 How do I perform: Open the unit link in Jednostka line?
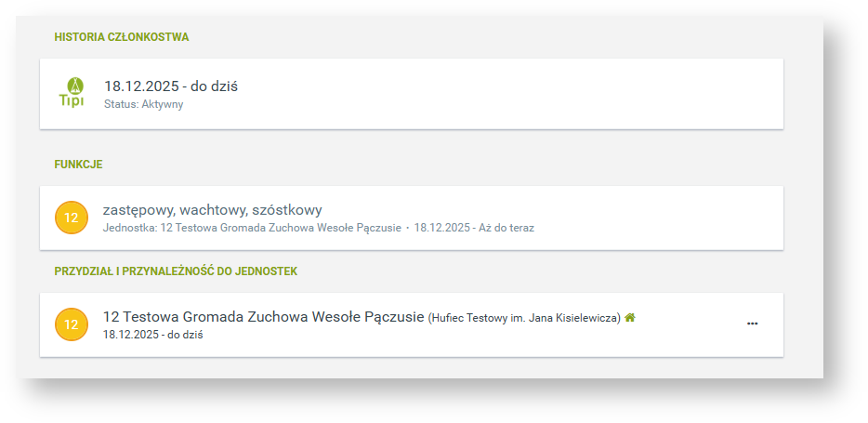(x=281, y=227)
